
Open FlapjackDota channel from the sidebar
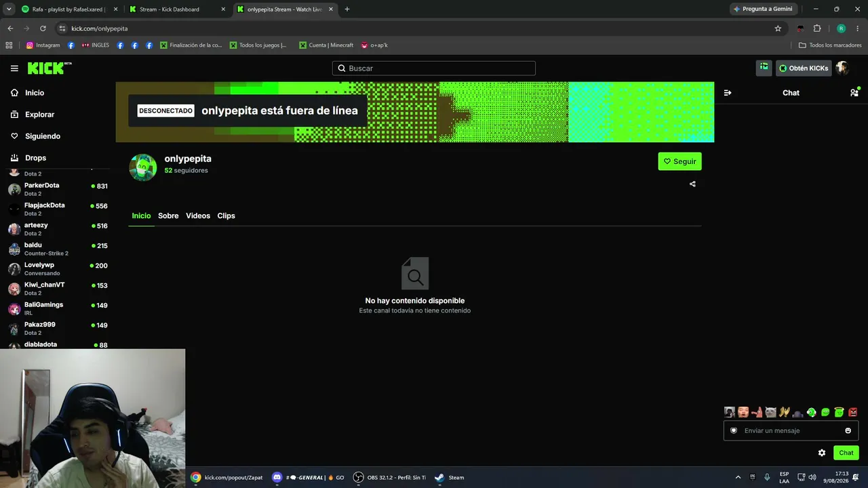(x=58, y=209)
